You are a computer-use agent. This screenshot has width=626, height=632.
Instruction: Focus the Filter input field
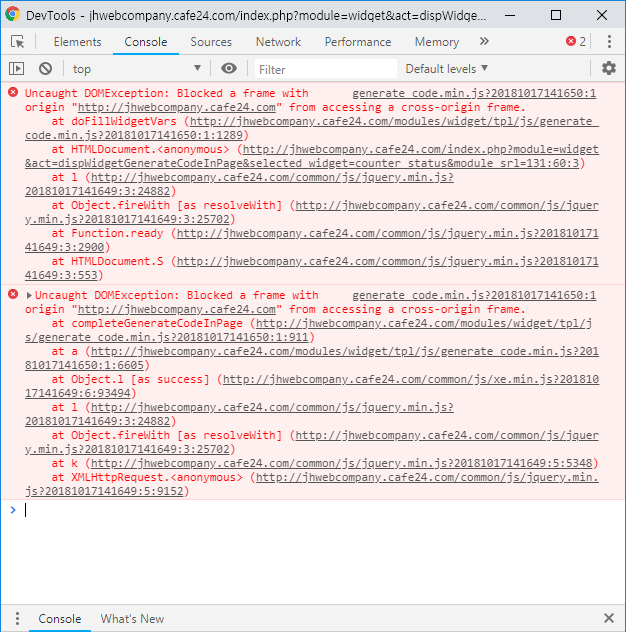(x=326, y=69)
